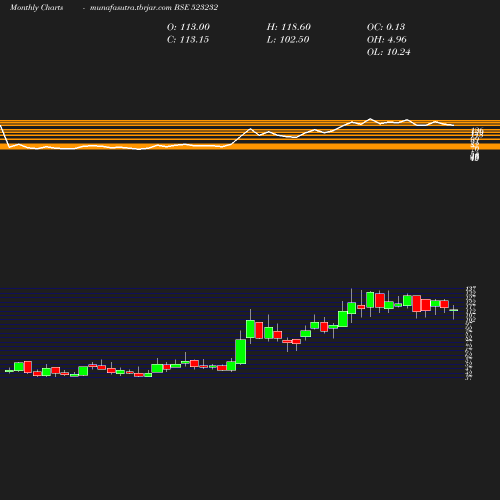Screen dimensions: 500x500
Task: Click the close price 'C: 113.15'
Action: tap(188, 40)
